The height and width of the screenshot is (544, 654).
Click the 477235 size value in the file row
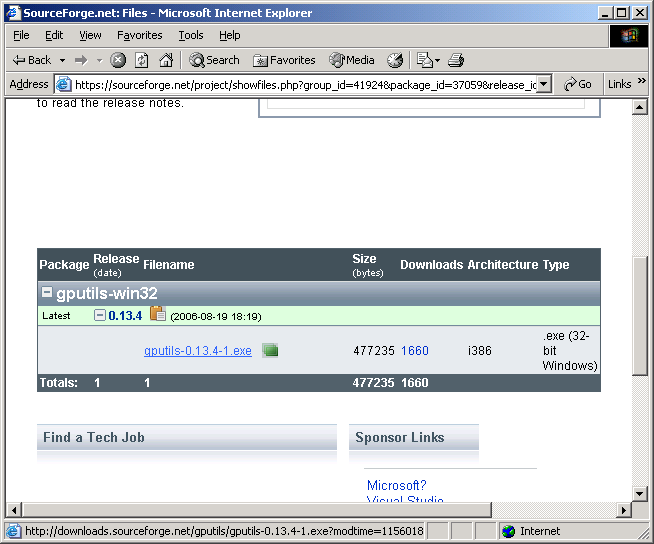tap(374, 351)
